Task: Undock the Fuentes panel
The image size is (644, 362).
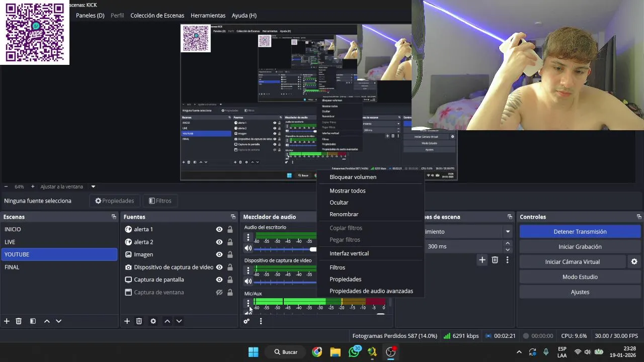Action: tap(233, 217)
